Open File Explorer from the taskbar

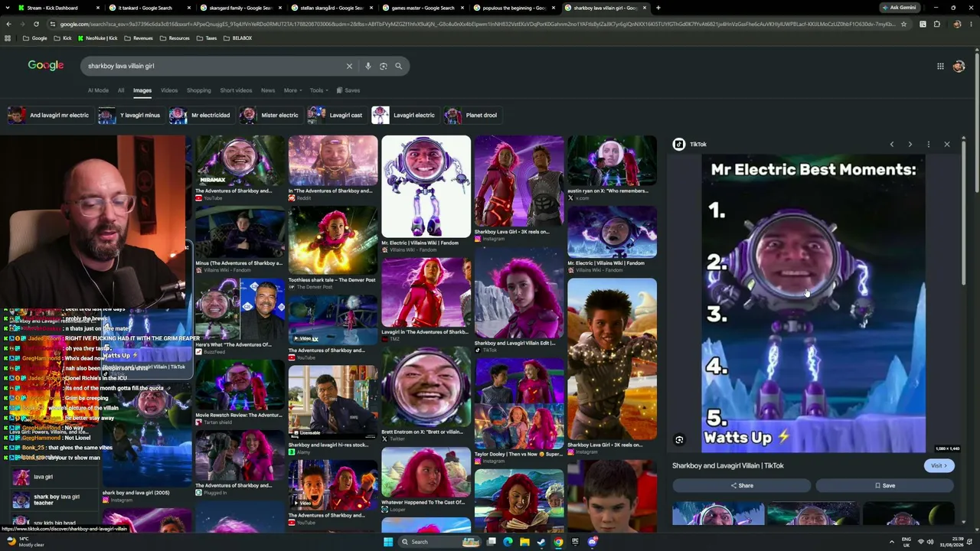tap(524, 542)
